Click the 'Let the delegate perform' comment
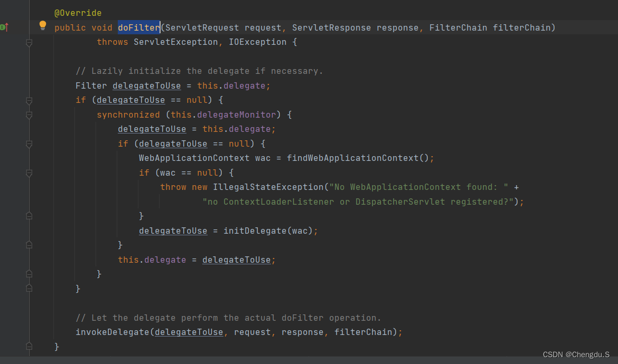 [228, 318]
